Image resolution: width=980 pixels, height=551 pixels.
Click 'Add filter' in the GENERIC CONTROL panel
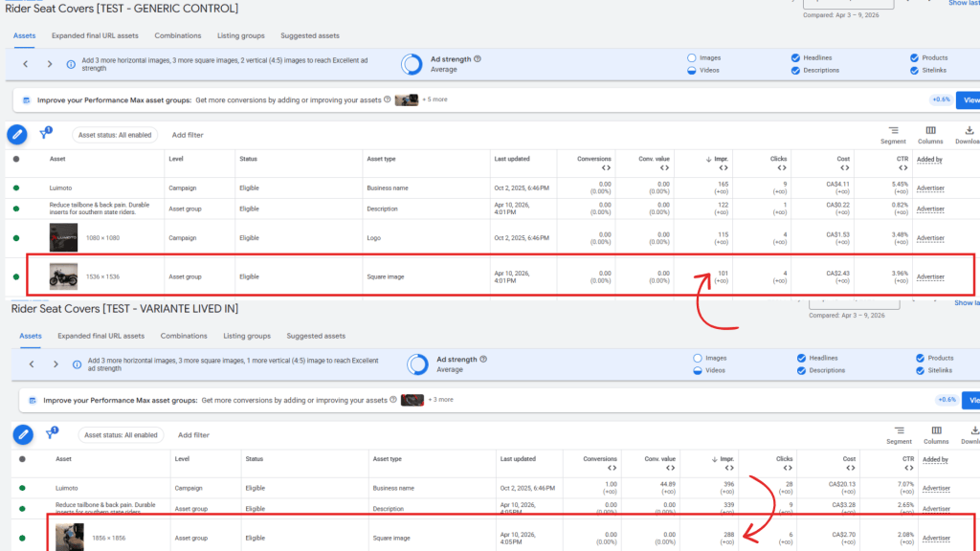[188, 135]
